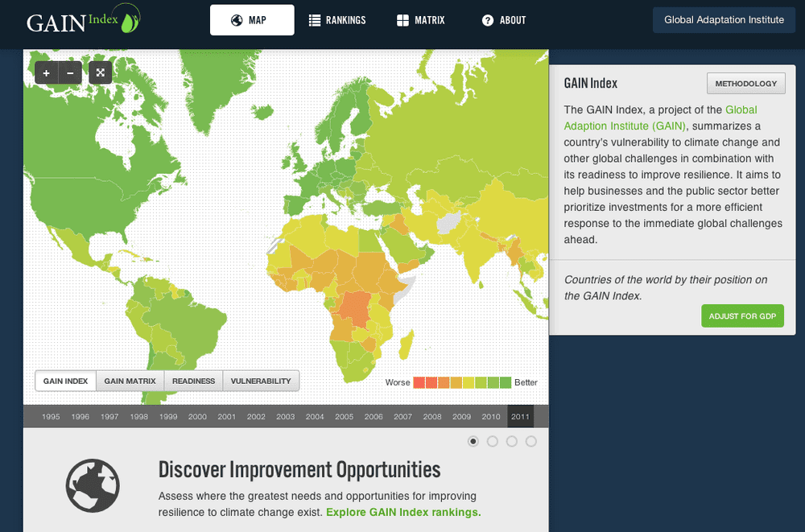Select the fourth carousel slide dot
Viewport: 805px width, 532px height.
[530, 441]
